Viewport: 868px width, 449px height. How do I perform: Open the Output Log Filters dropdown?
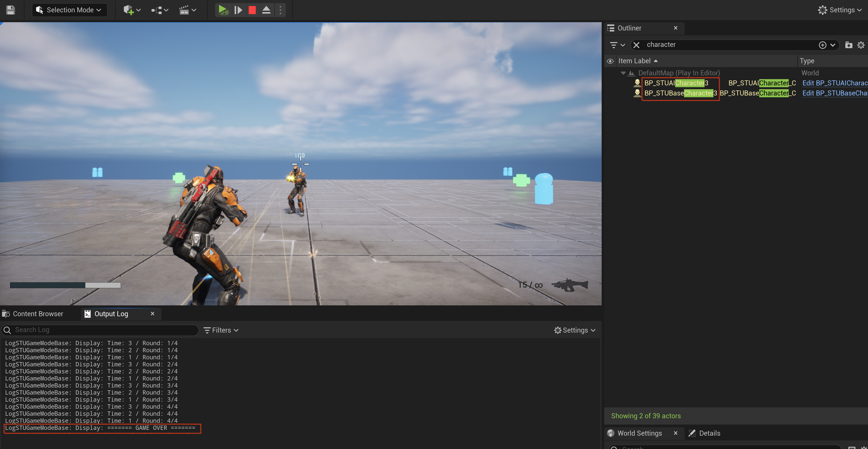point(221,330)
